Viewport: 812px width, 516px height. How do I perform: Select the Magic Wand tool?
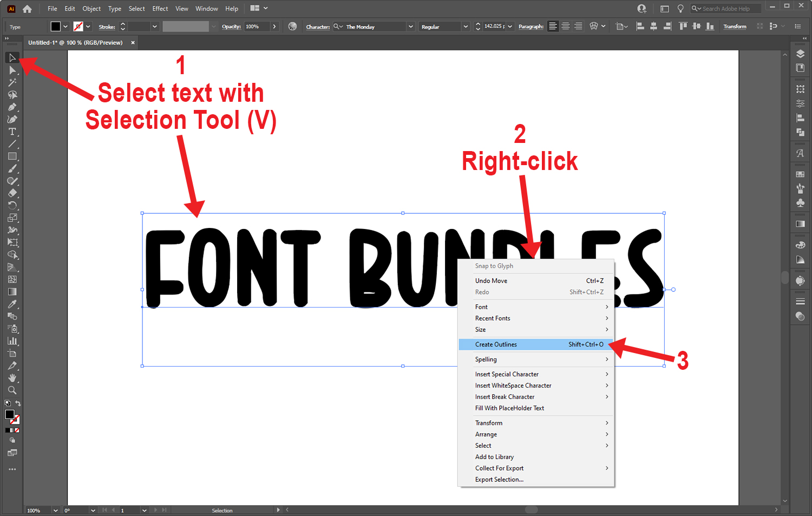pos(12,83)
